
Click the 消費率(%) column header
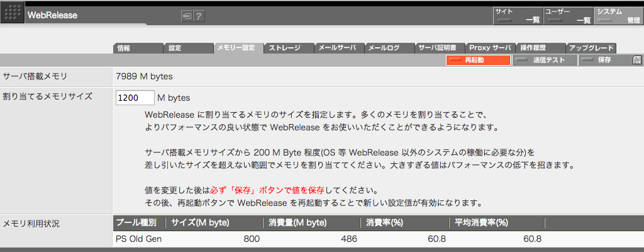pyautogui.click(x=384, y=223)
